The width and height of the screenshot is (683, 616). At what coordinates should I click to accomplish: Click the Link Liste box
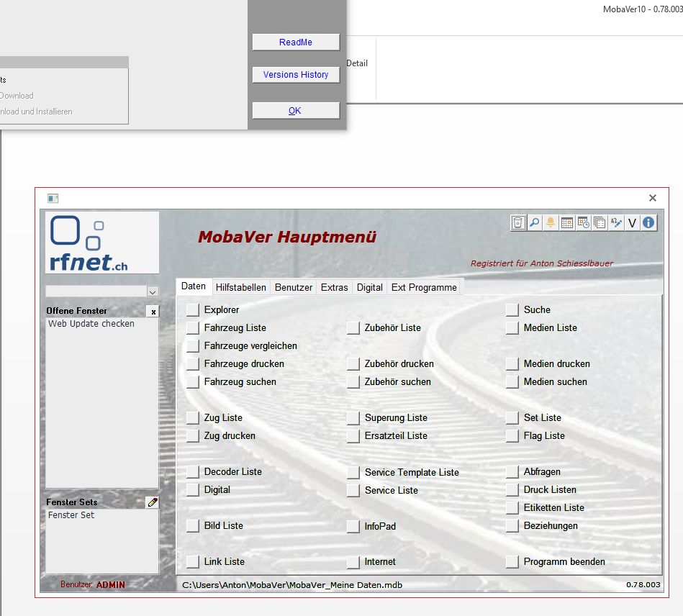(193, 561)
